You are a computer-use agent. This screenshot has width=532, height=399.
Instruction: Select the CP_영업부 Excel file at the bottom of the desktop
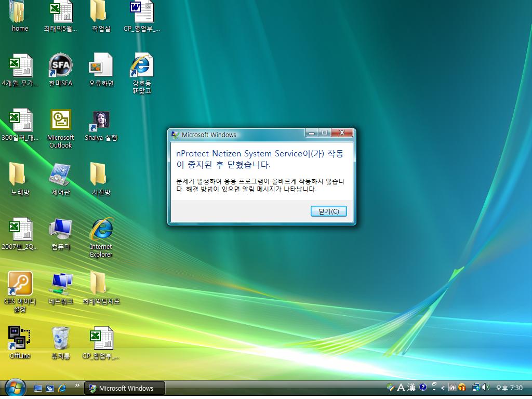click(101, 342)
